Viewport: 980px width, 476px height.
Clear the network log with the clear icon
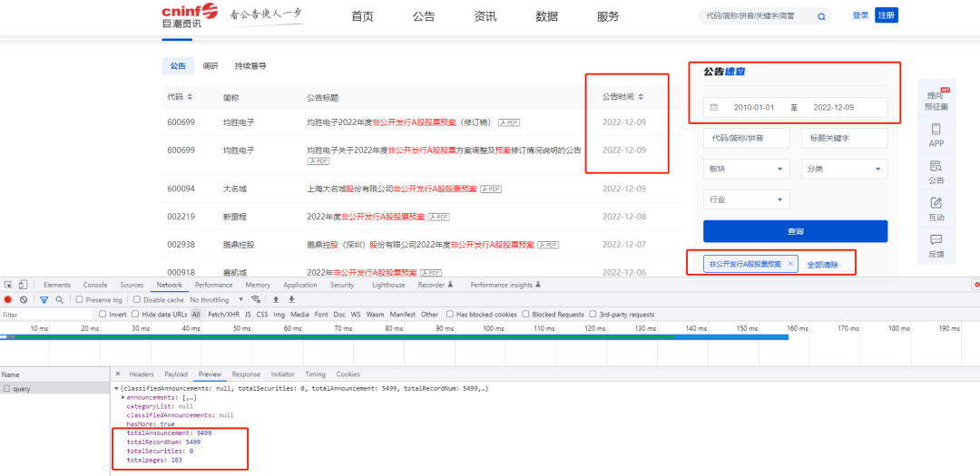24,299
